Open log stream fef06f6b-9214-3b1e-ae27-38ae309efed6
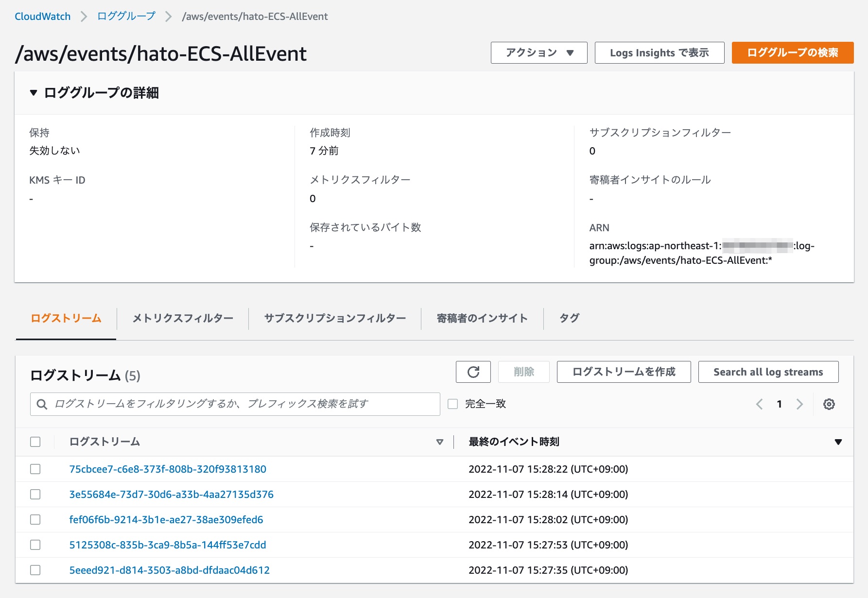 pos(165,519)
